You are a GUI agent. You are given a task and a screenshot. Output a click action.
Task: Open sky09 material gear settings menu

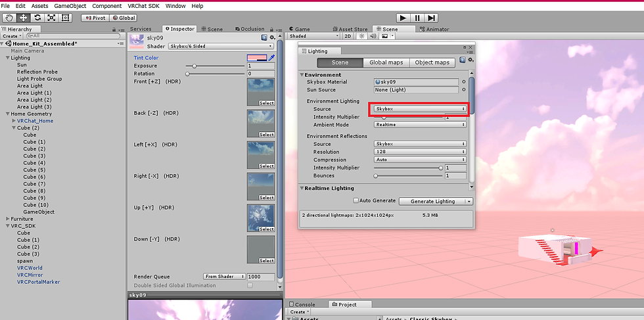pos(271,38)
